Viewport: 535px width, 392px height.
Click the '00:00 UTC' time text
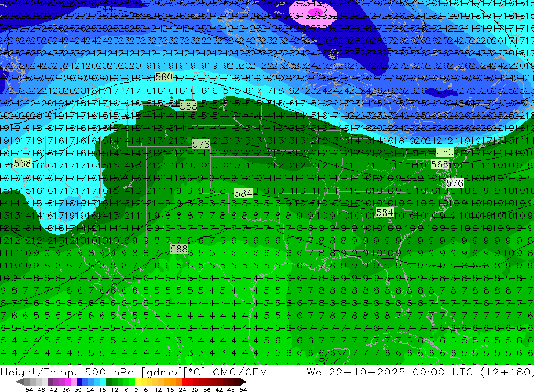443,372
